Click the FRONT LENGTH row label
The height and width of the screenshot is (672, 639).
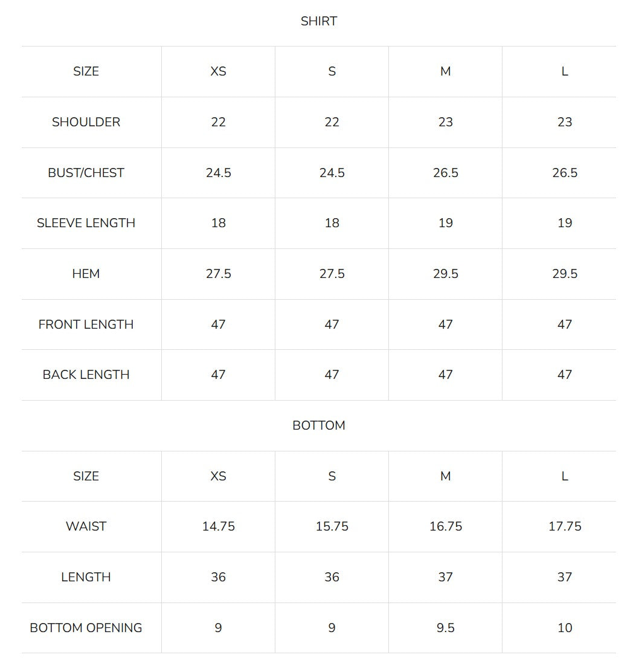(x=86, y=325)
